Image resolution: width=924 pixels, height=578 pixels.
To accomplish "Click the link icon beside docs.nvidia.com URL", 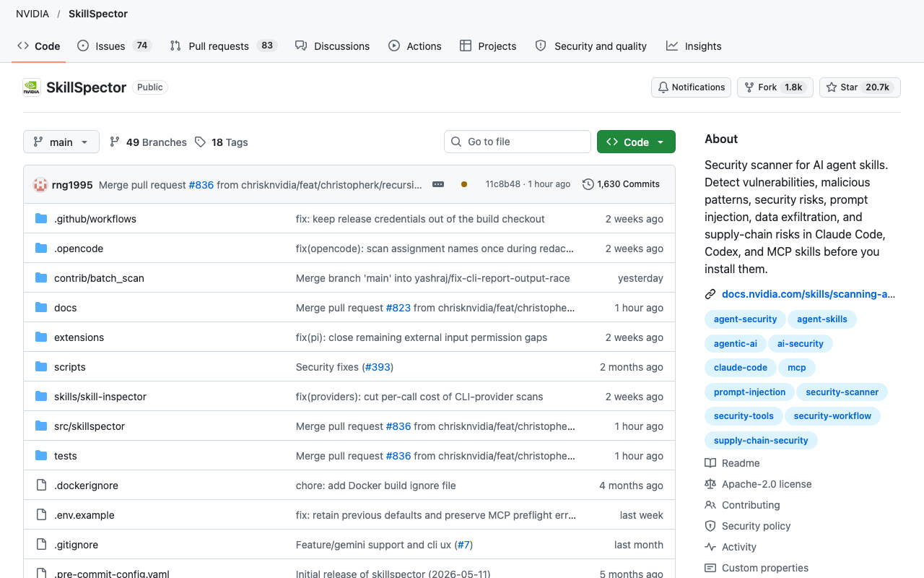I will click(710, 294).
